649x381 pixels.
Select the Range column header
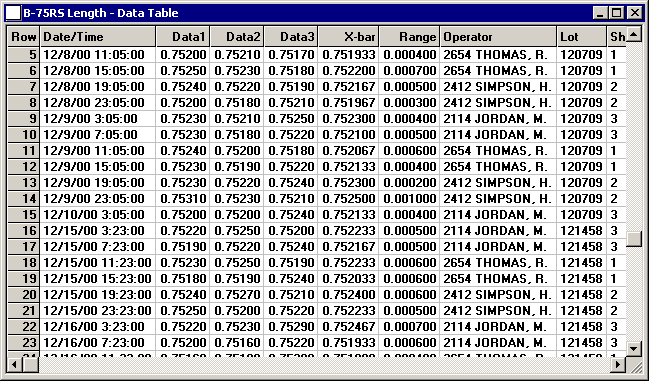click(x=409, y=37)
